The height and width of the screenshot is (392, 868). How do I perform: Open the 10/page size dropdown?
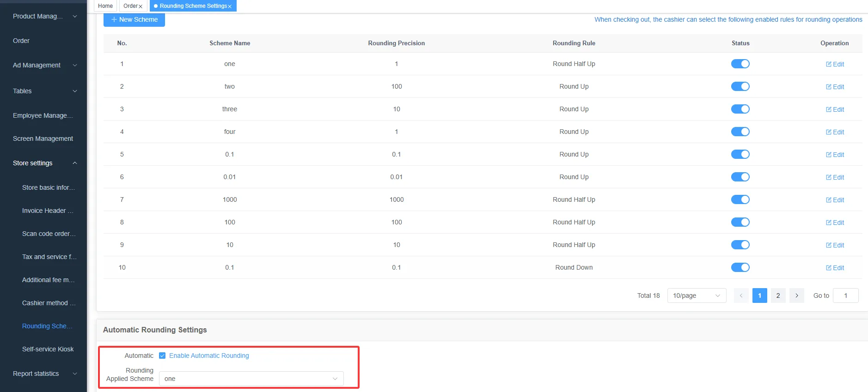(x=697, y=296)
